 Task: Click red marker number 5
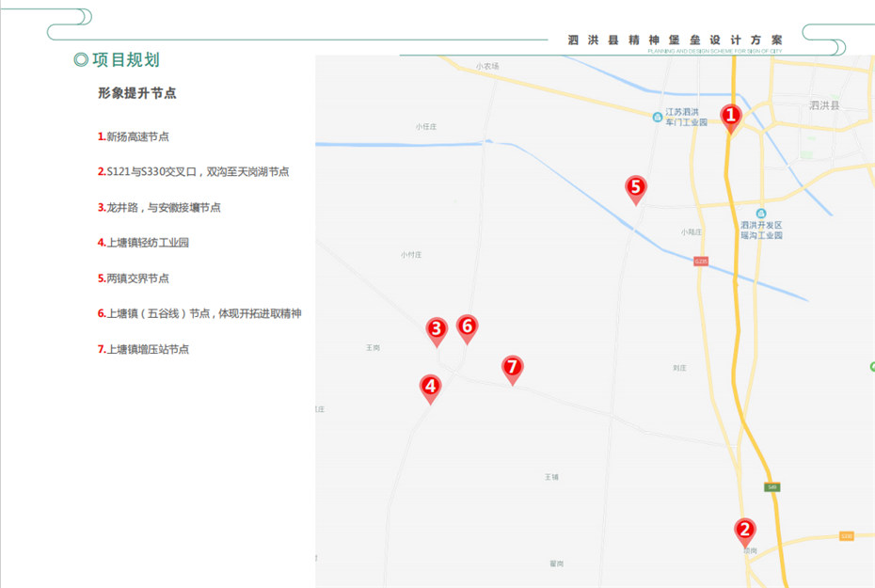(x=636, y=187)
